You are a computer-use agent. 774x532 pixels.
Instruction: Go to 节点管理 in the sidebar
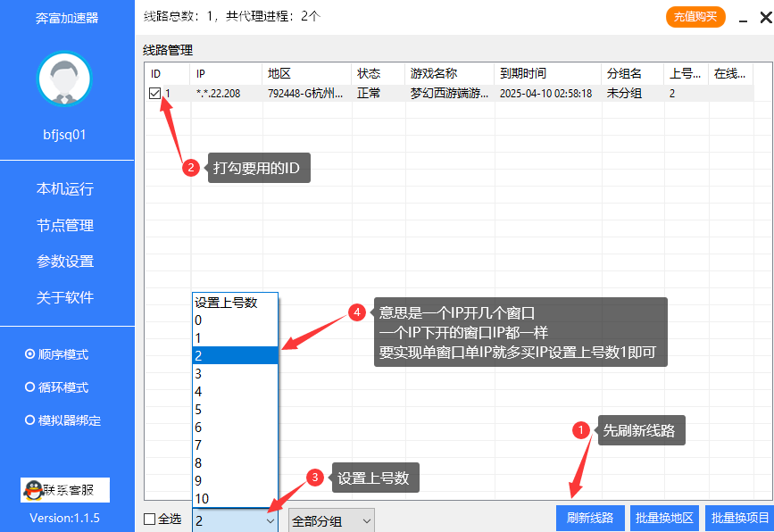(65, 226)
